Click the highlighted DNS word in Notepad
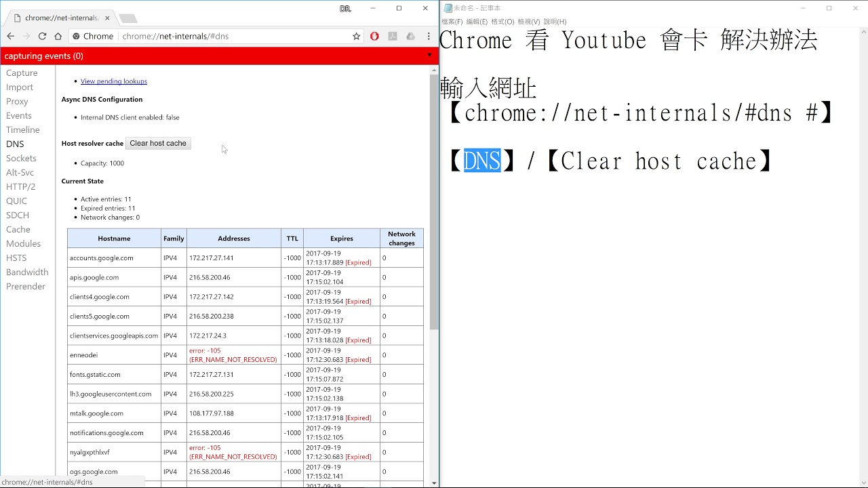Screen dimensions: 868x488 [x=481, y=161]
